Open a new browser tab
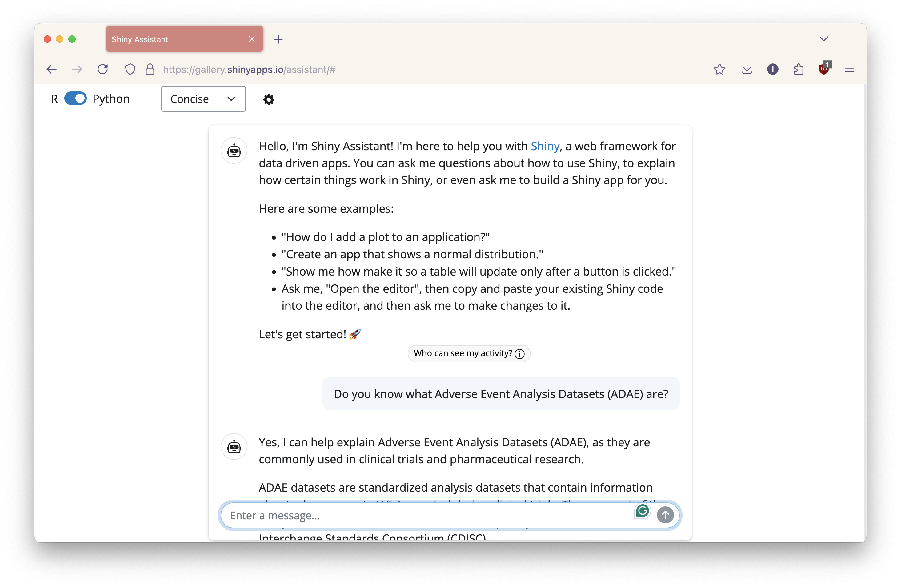 pyautogui.click(x=278, y=39)
